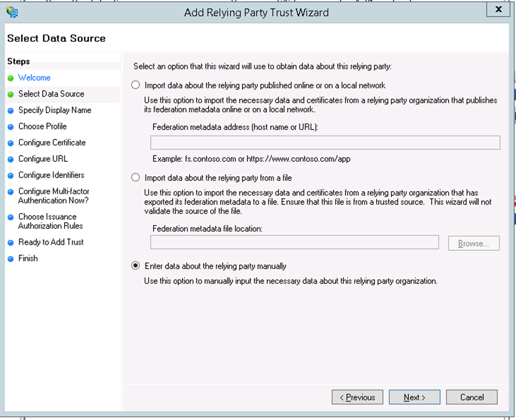
Task: Click the Choose Profile step
Action: pos(42,127)
